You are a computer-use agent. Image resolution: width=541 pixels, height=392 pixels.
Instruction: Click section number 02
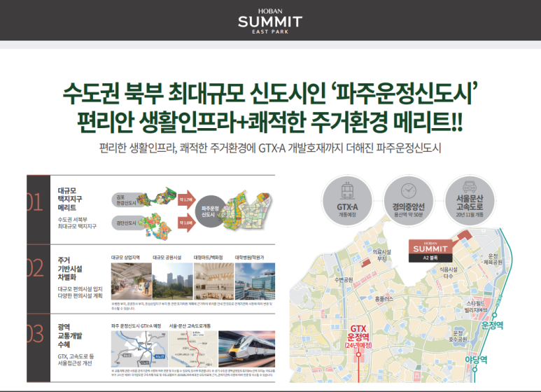point(35,268)
